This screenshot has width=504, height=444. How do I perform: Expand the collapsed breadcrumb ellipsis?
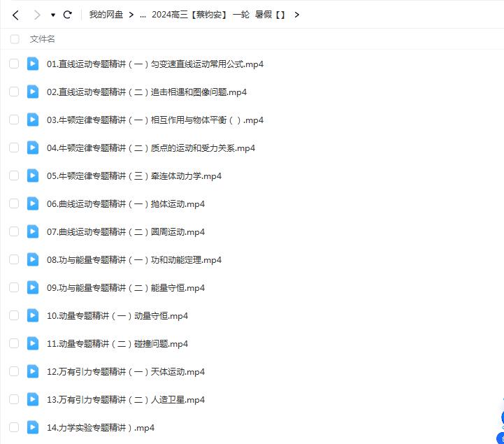[x=143, y=14]
